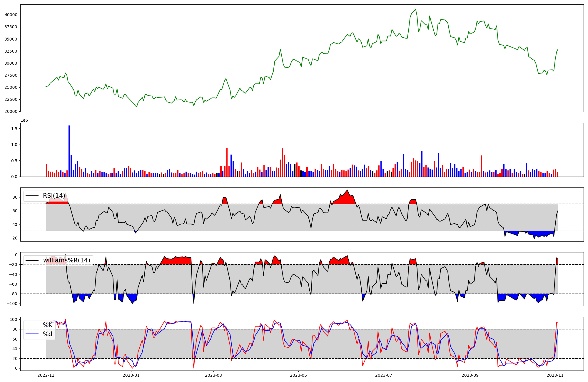This screenshot has width=588, height=382.
Task: Click the 2022-11 x-axis date label
Action: (46, 375)
